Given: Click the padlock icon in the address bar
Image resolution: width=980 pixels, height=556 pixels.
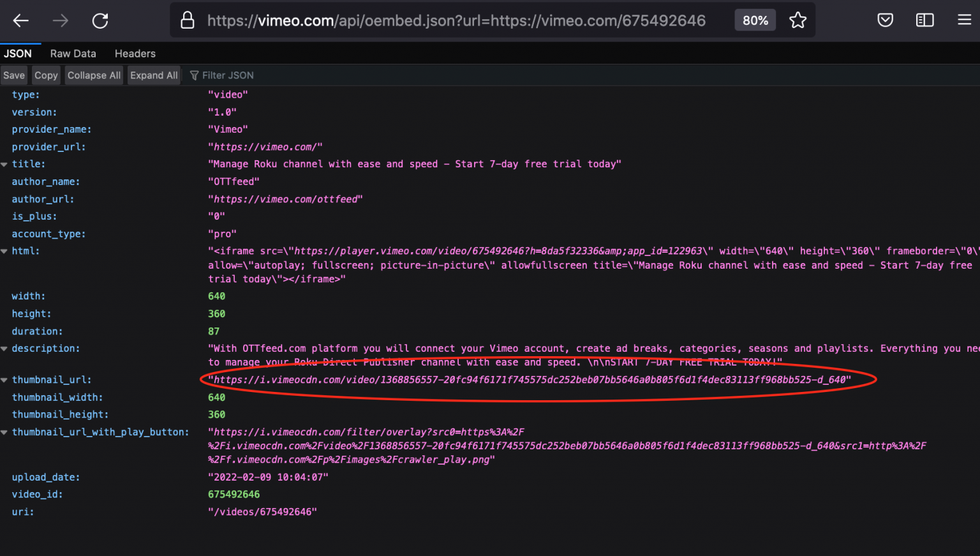Looking at the screenshot, I should tap(187, 20).
